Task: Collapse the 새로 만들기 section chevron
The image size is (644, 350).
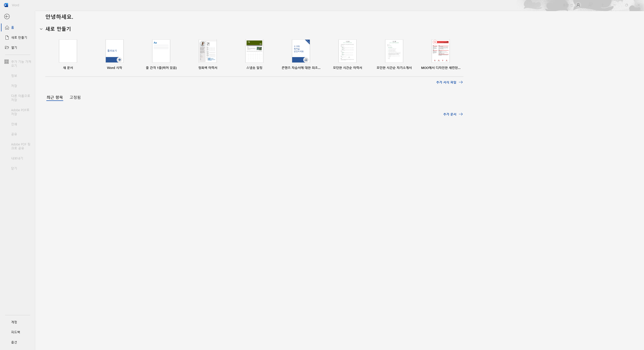Action: (41, 29)
